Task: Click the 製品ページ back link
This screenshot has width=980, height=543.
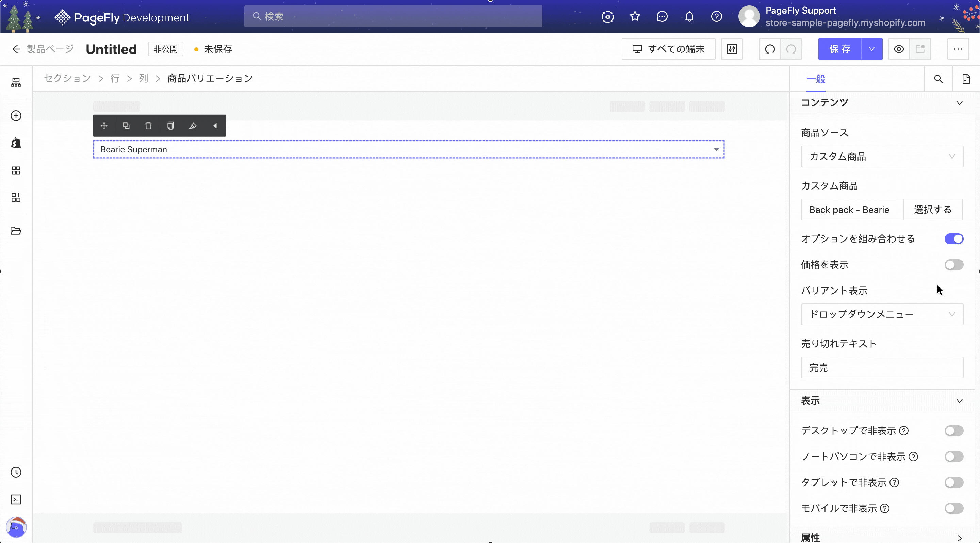Action: [50, 49]
